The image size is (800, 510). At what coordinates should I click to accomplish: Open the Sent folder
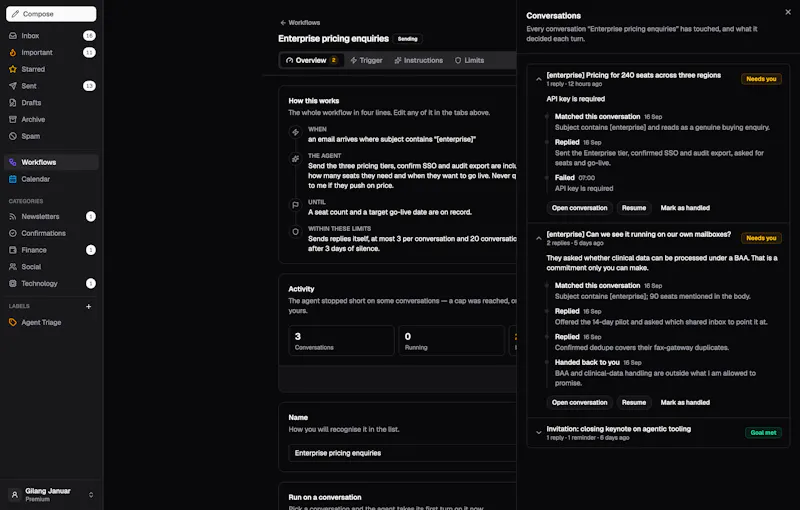[51, 86]
